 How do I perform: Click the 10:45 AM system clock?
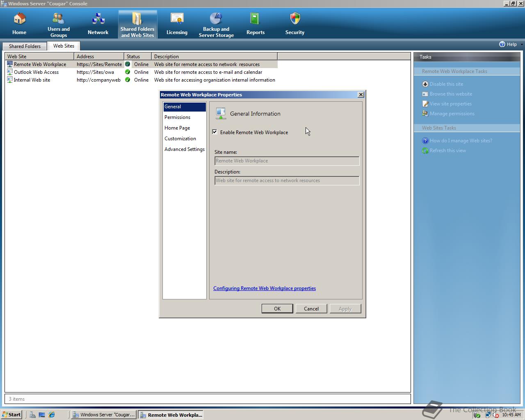(x=511, y=415)
